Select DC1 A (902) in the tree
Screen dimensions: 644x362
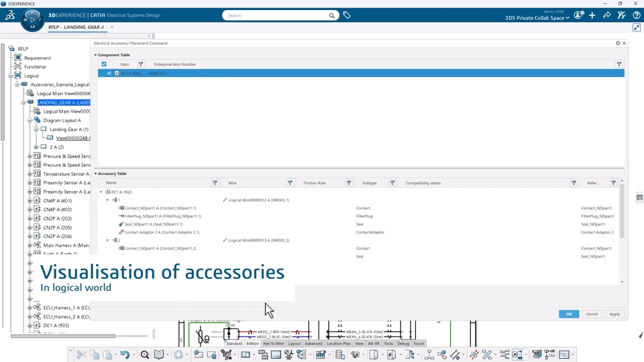pos(56,326)
